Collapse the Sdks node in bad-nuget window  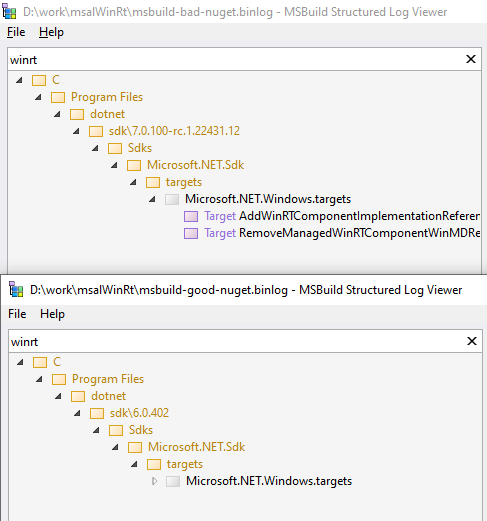pos(96,148)
